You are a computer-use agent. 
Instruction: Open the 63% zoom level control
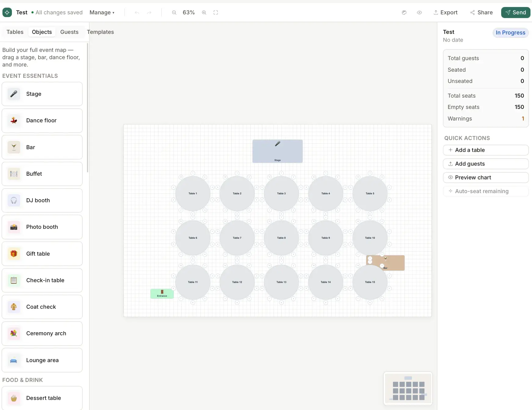click(x=189, y=13)
